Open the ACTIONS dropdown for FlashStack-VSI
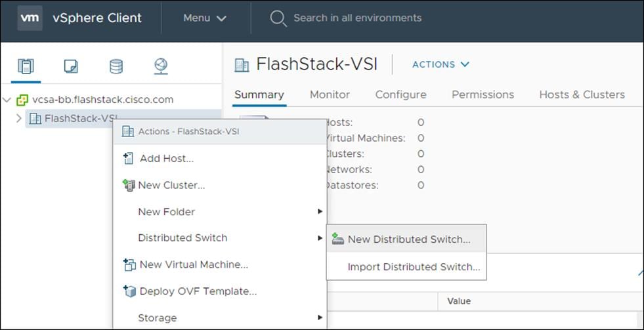Image resolution: width=644 pixels, height=330 pixels. pos(440,64)
